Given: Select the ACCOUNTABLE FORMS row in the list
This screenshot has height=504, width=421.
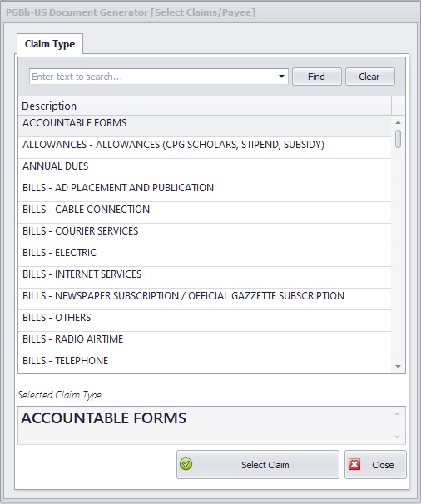Looking at the screenshot, I should coord(205,126).
